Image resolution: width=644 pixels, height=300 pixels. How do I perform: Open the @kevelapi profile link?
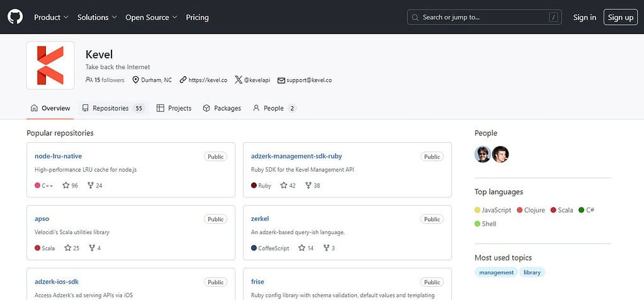pyautogui.click(x=257, y=80)
